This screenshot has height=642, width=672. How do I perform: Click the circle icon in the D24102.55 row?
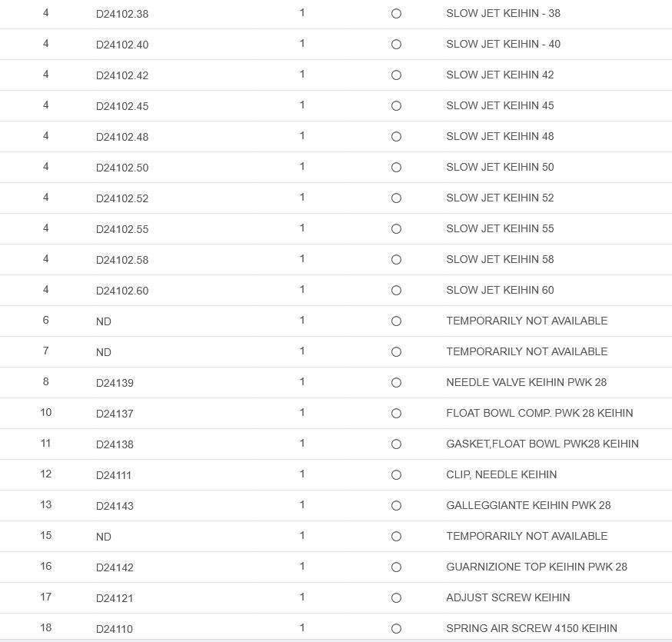point(396,229)
